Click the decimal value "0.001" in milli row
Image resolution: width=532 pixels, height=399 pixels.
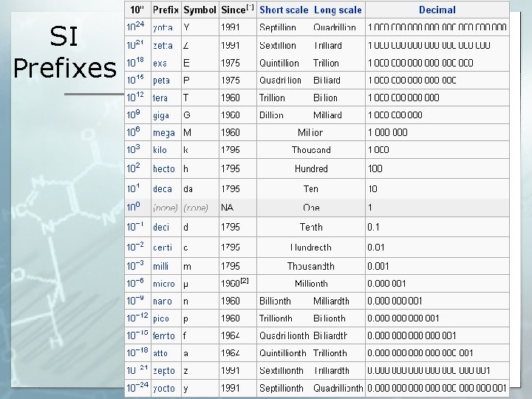(378, 266)
